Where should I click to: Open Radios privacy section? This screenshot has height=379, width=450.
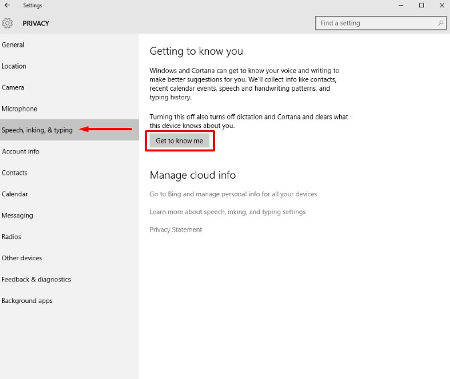(x=69, y=237)
